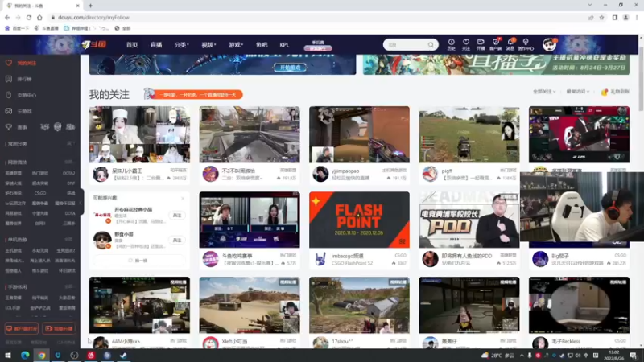
Task: Open the DOTA2 category link in sidebar
Action: (x=69, y=173)
